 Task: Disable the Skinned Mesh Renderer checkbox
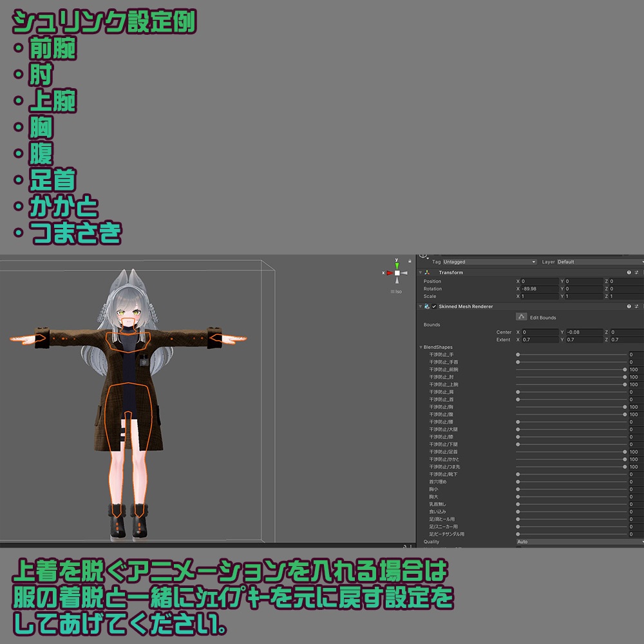click(x=433, y=307)
